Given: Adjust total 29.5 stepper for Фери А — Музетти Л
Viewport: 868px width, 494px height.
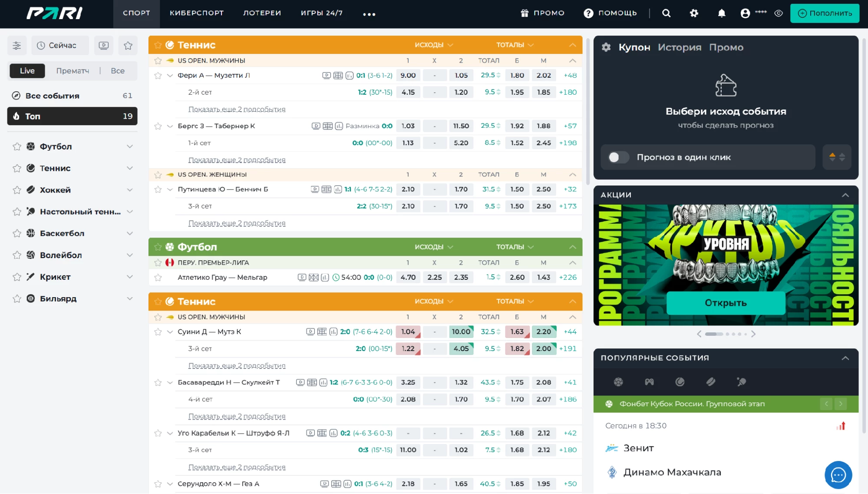Looking at the screenshot, I should click(498, 76).
